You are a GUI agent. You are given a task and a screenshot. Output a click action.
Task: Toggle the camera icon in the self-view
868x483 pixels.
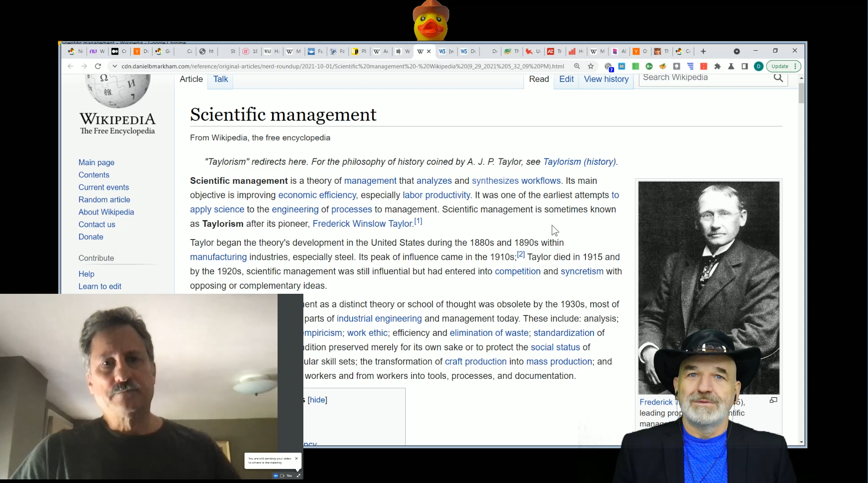coord(282,476)
